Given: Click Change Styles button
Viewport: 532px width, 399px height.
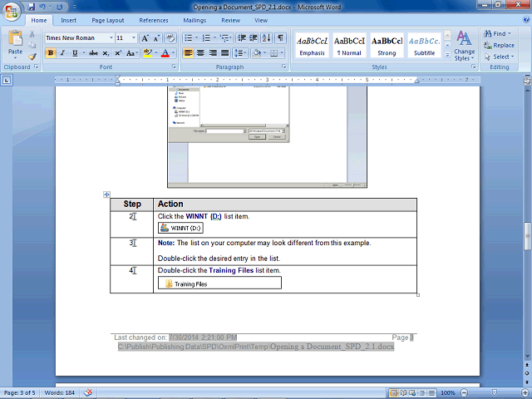Looking at the screenshot, I should pos(464,46).
